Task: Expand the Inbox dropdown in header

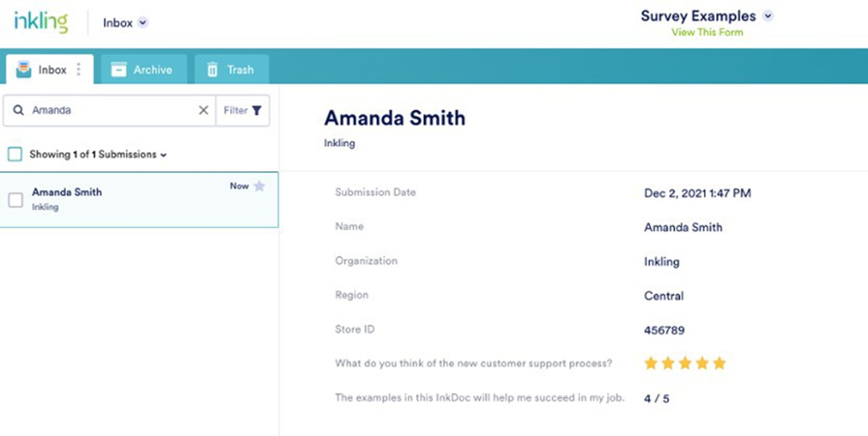Action: [x=143, y=23]
